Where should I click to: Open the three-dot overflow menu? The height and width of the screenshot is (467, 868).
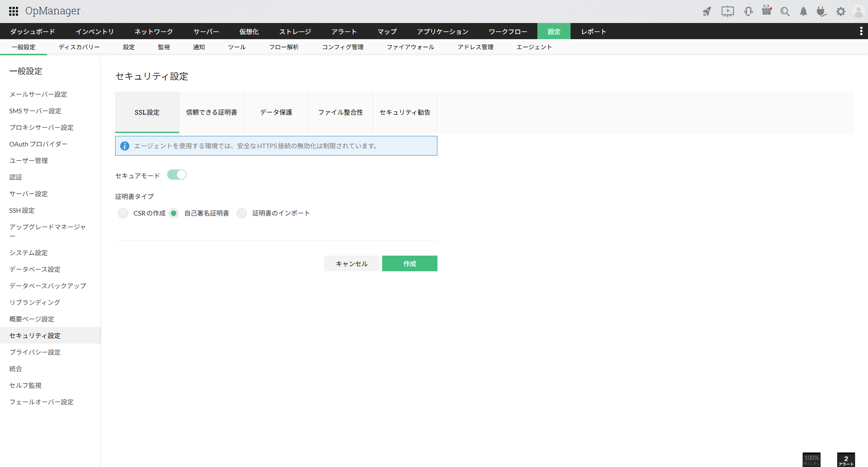861,31
